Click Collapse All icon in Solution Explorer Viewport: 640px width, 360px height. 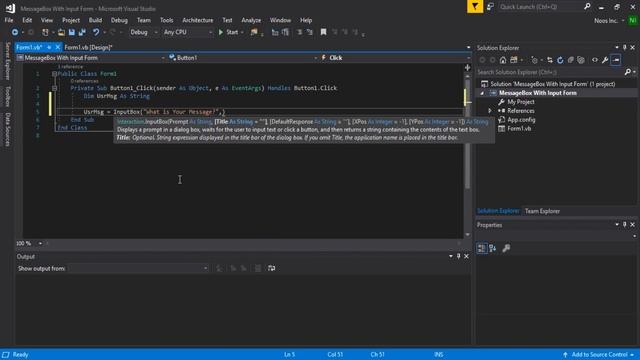571,60
